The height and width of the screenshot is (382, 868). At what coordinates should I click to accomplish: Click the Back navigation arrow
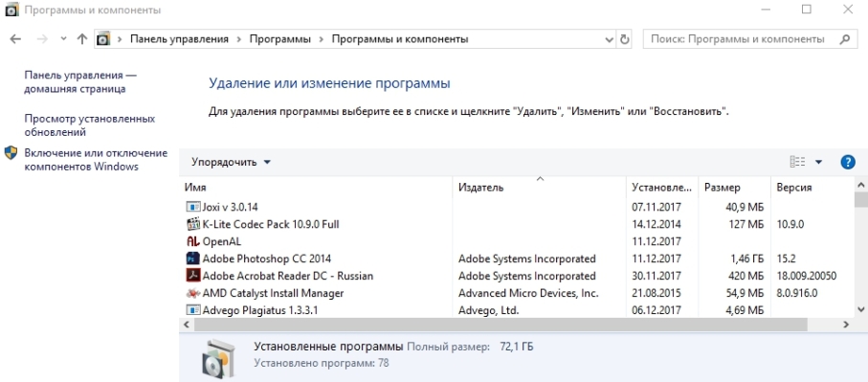(15, 39)
